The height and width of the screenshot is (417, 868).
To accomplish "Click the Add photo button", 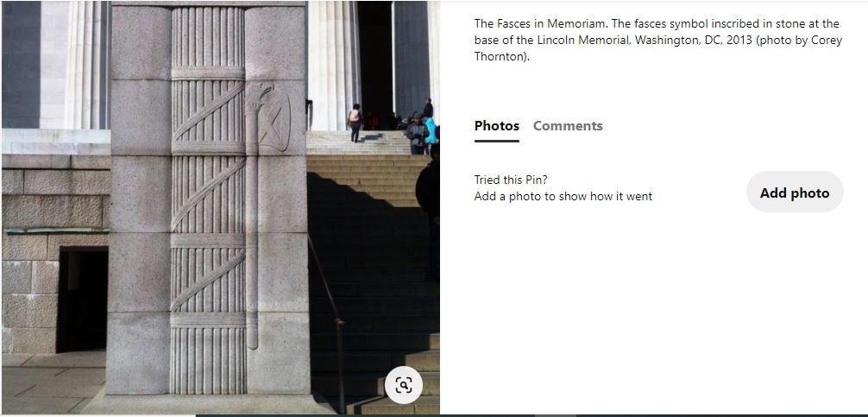I will [x=795, y=193].
